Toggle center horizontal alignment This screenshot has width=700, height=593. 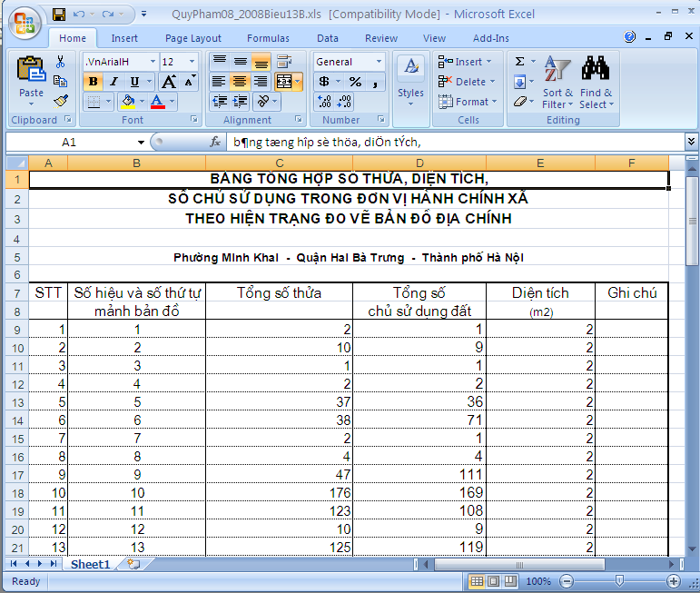(x=240, y=82)
